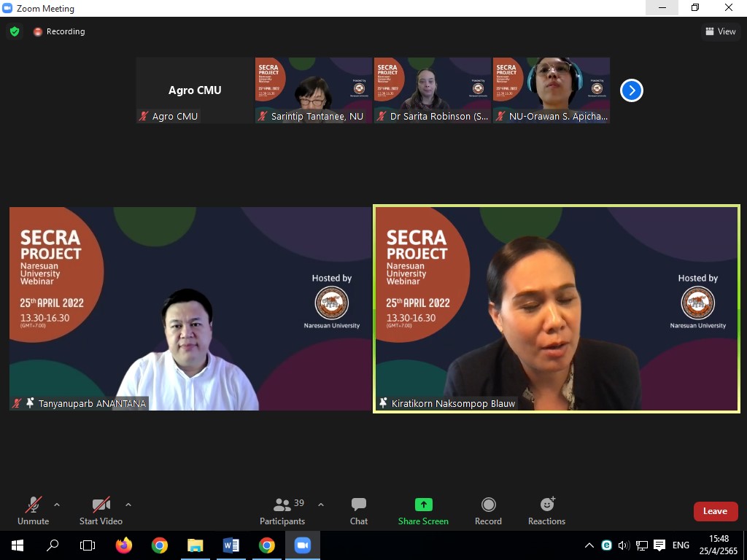Click muted mic icon on Tanyanuparb ANANTANA
Screen dimensions: 747x560
(x=18, y=403)
